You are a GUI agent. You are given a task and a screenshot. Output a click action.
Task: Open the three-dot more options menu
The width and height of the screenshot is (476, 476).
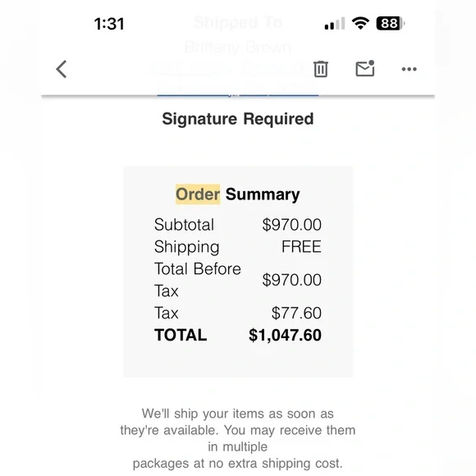click(409, 69)
